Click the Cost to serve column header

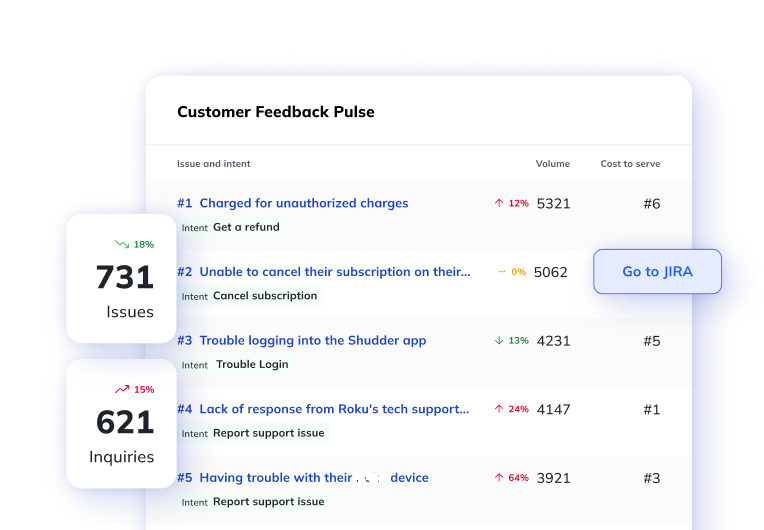(630, 164)
